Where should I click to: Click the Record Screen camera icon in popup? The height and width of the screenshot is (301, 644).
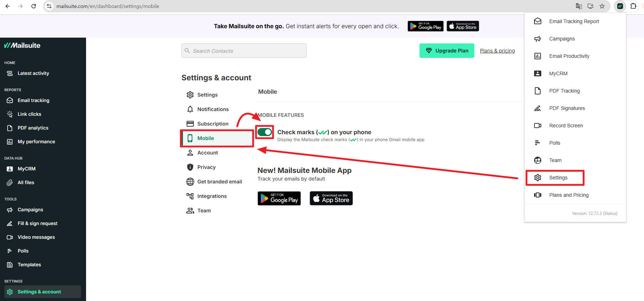(x=538, y=126)
